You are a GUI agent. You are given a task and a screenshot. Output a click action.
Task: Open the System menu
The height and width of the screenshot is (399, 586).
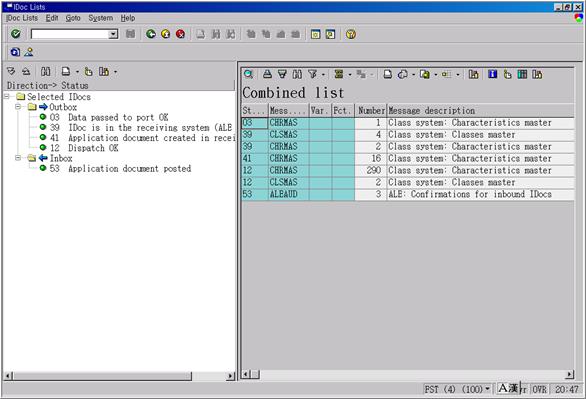[x=101, y=18]
